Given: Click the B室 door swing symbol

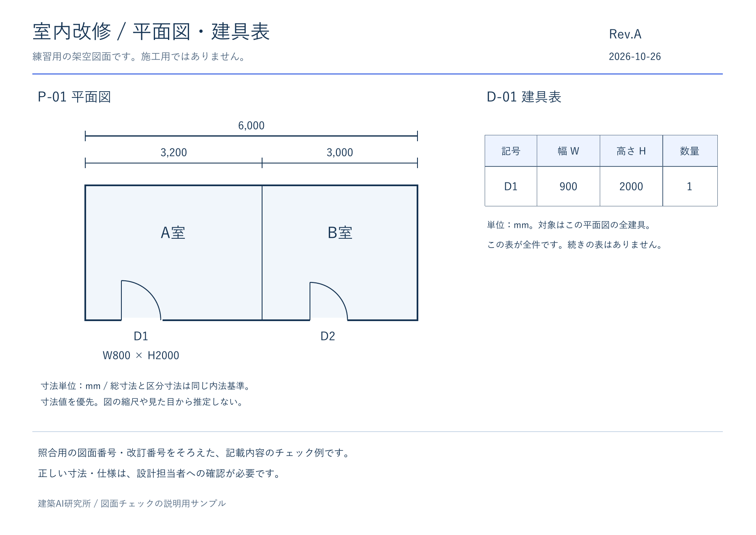Looking at the screenshot, I should coord(328,301).
